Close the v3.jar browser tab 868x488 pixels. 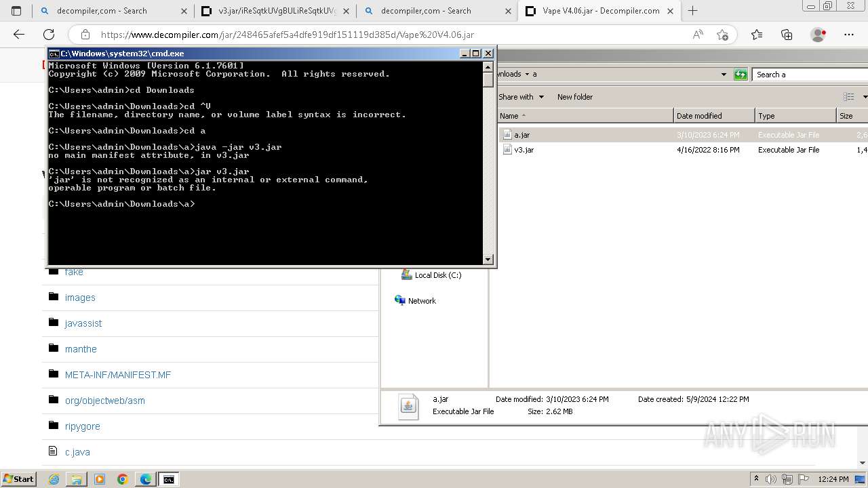tap(345, 11)
